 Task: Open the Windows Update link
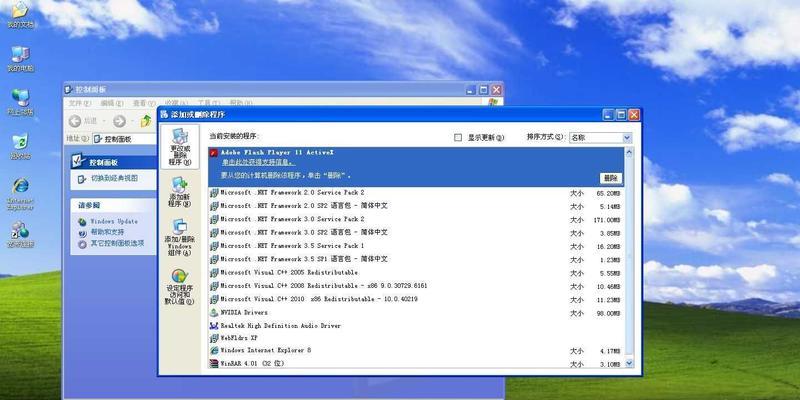pos(114,222)
